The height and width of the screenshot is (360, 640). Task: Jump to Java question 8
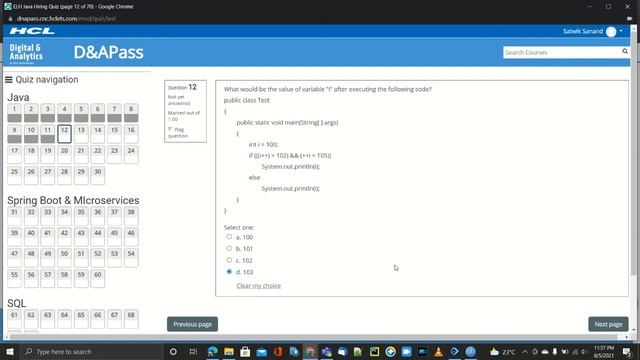131,113
